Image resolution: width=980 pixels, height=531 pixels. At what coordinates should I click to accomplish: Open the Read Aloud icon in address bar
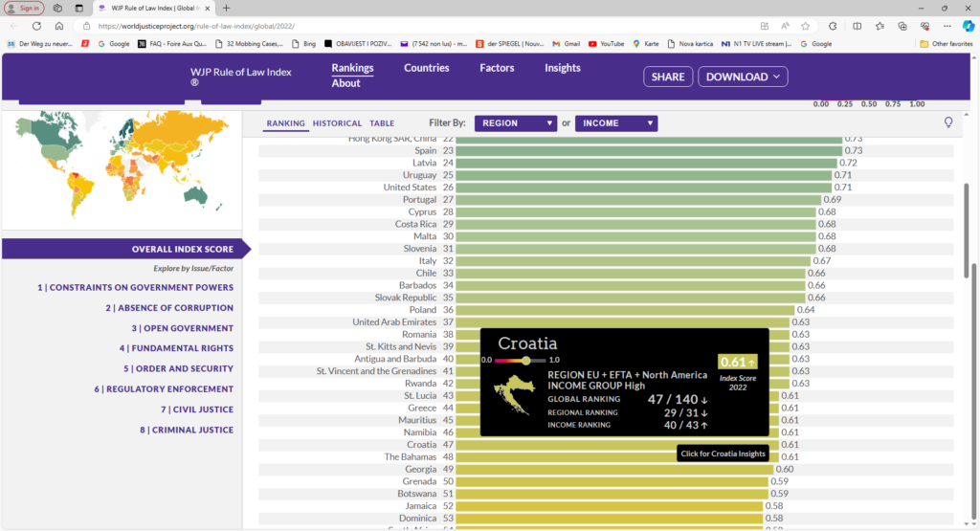[x=785, y=26]
